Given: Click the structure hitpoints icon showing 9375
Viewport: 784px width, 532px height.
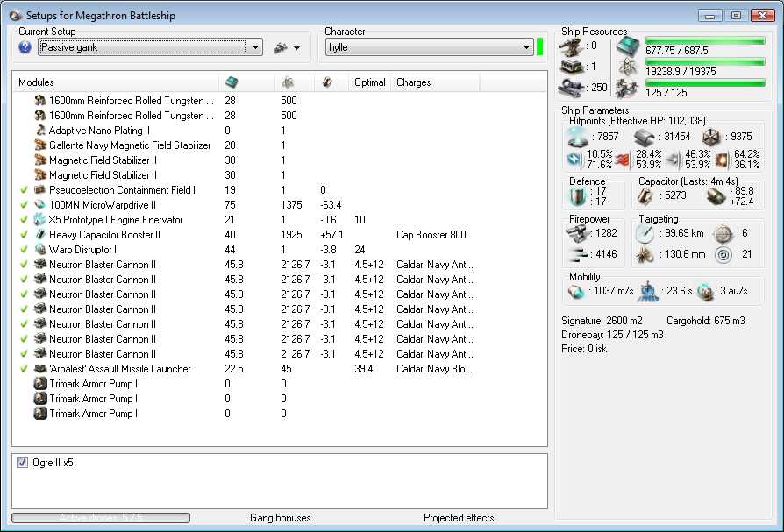Looking at the screenshot, I should click(x=711, y=137).
